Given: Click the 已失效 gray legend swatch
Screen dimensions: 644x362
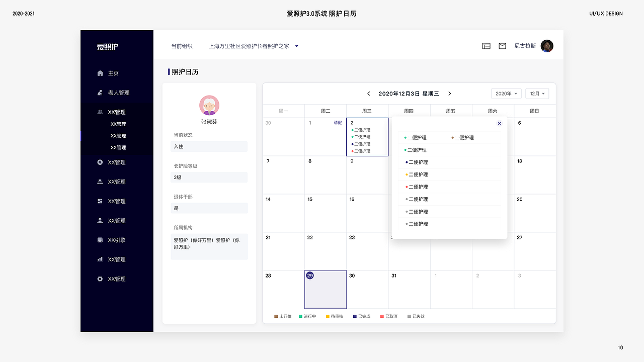Looking at the screenshot, I should point(410,316).
